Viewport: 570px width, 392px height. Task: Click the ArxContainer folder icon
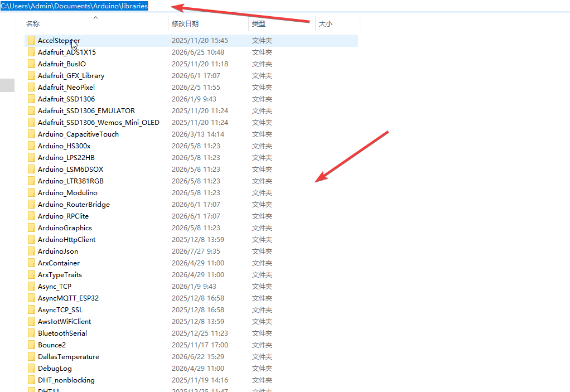32,263
